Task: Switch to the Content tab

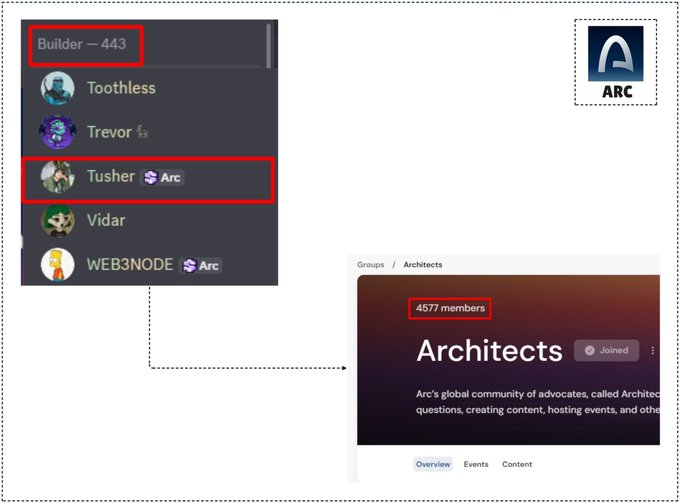Action: (x=517, y=464)
